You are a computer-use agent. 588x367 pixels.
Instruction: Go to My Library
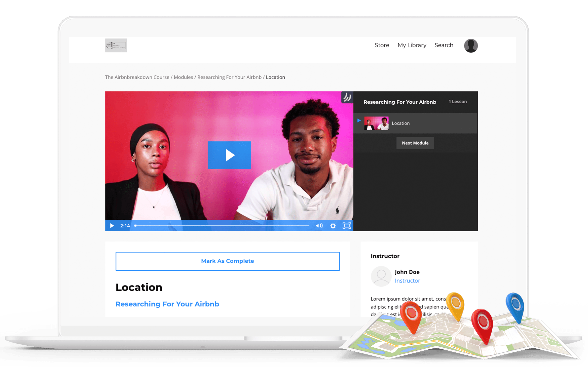tap(412, 45)
